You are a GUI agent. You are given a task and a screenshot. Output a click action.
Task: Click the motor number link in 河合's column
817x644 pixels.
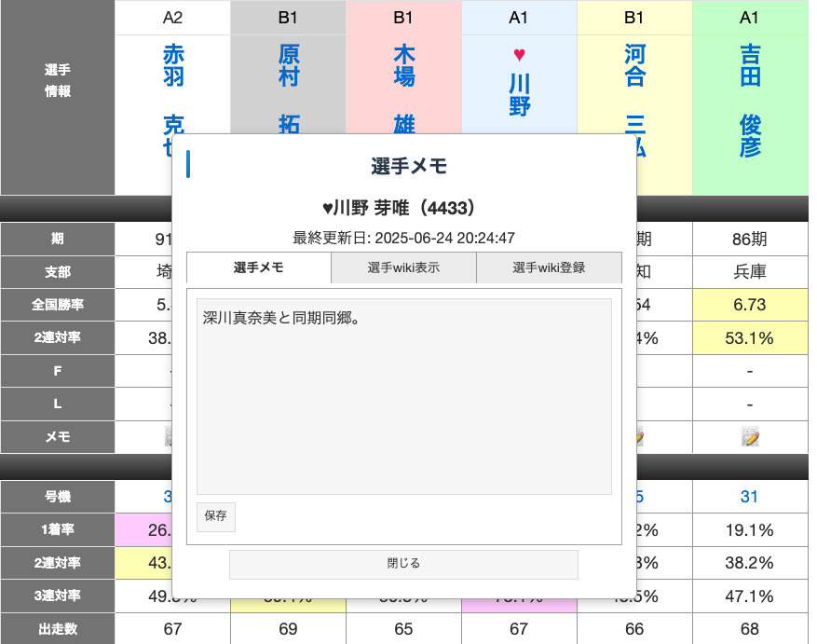click(x=637, y=497)
